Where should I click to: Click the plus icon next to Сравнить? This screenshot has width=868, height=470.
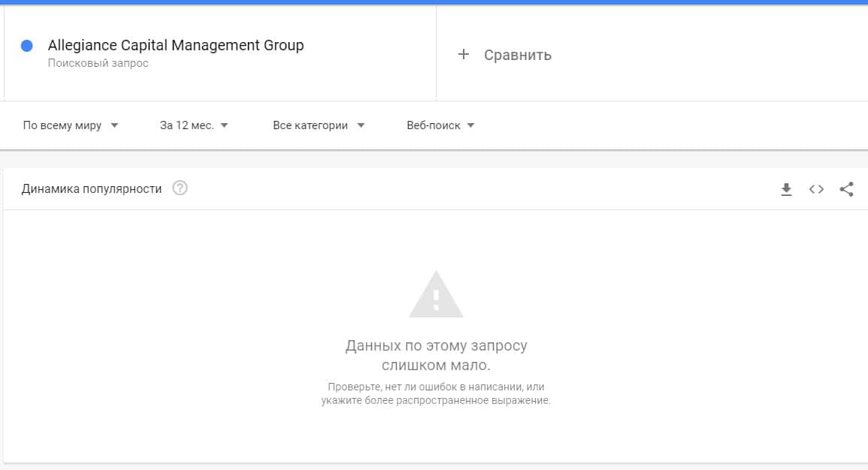pos(464,54)
